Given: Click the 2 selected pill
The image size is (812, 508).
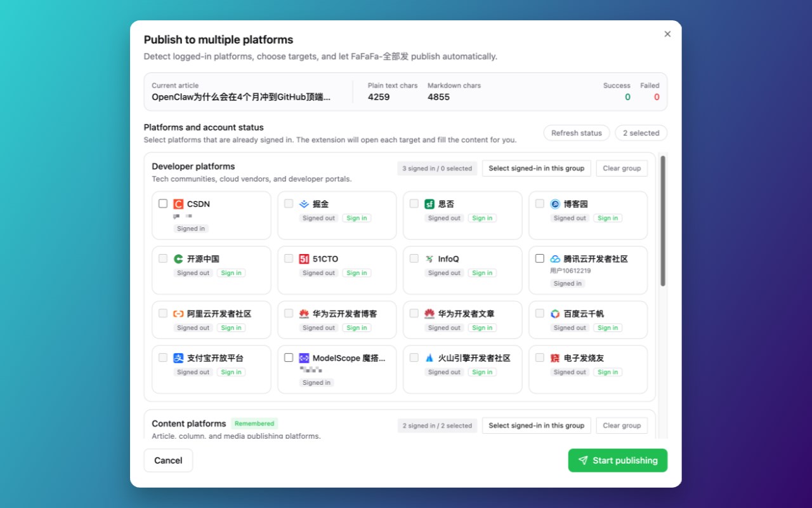Looking at the screenshot, I should click(x=641, y=133).
